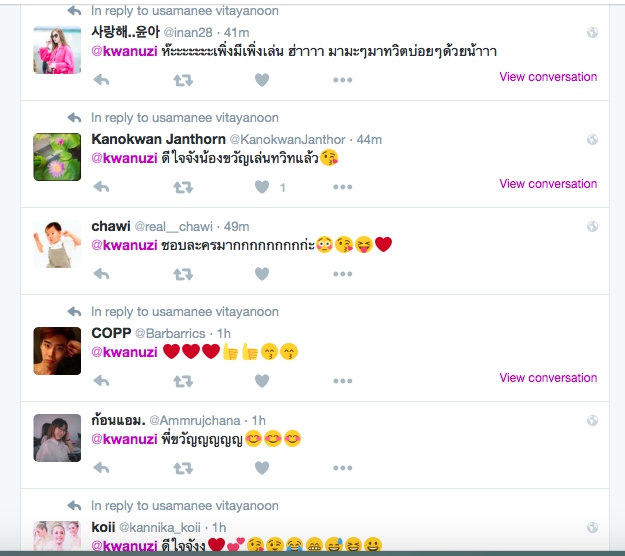Reply to the @inan28 tweet
The image size is (625, 556).
tap(101, 80)
